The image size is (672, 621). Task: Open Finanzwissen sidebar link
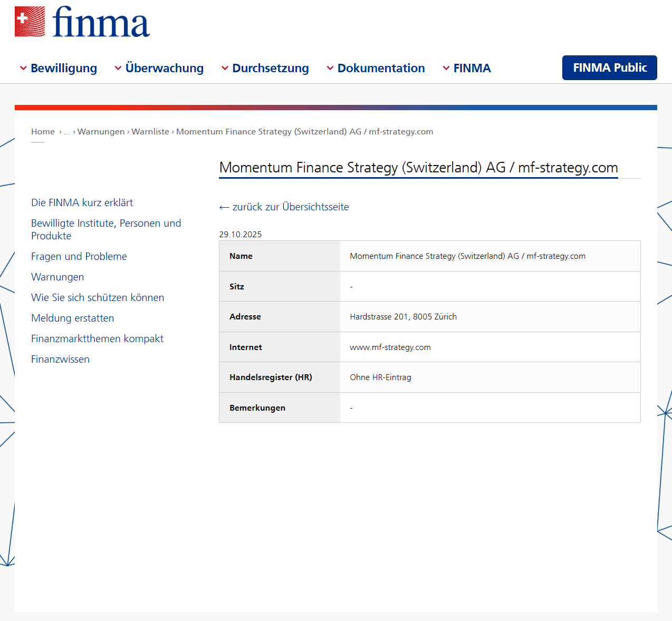(x=60, y=359)
